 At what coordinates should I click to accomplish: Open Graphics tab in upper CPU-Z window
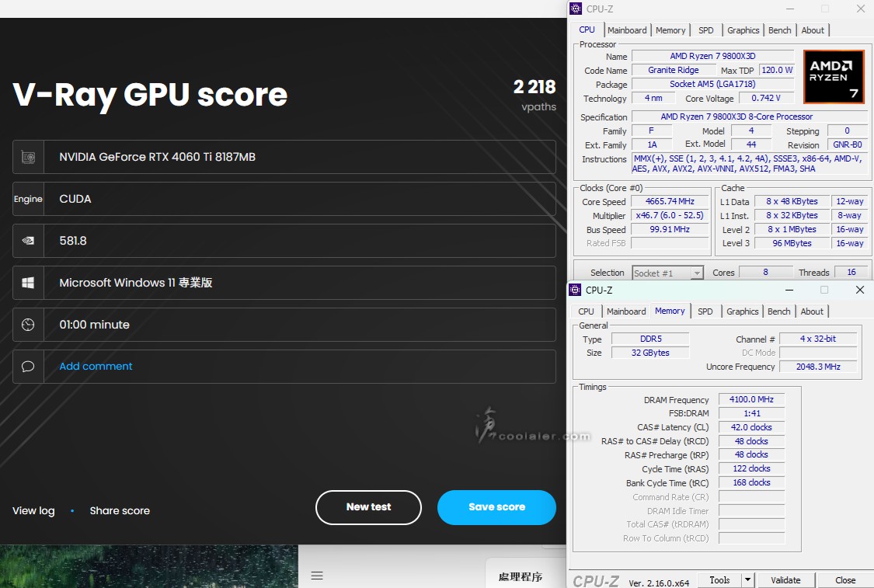pyautogui.click(x=743, y=30)
